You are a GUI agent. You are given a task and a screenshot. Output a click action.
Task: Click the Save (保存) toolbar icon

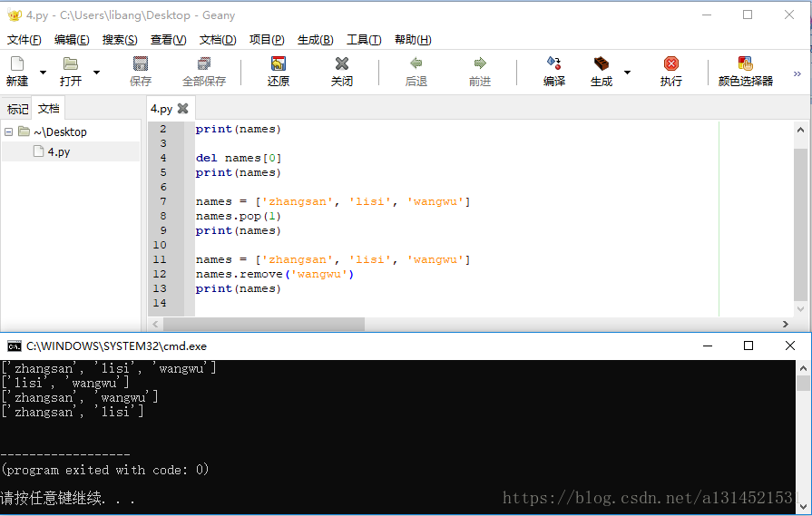(x=141, y=63)
